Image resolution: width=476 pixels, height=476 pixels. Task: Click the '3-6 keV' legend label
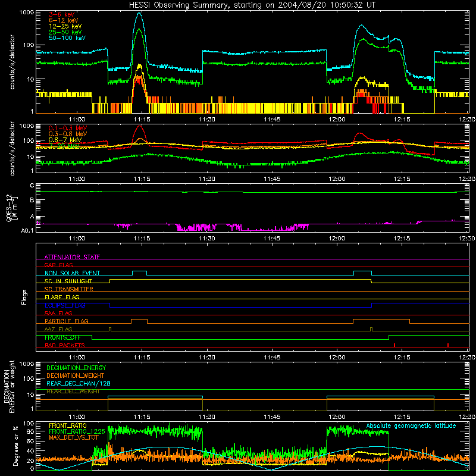pos(62,14)
